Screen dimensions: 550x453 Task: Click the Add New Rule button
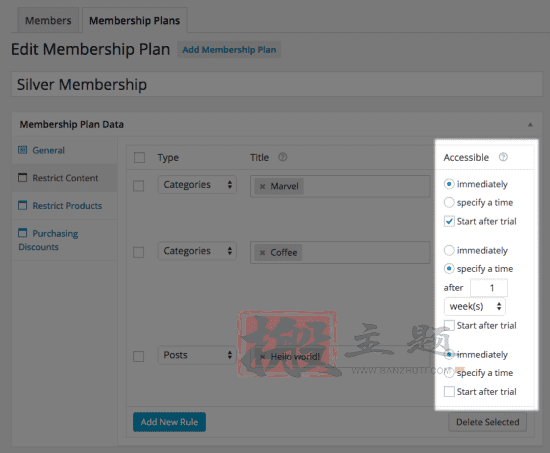click(169, 422)
